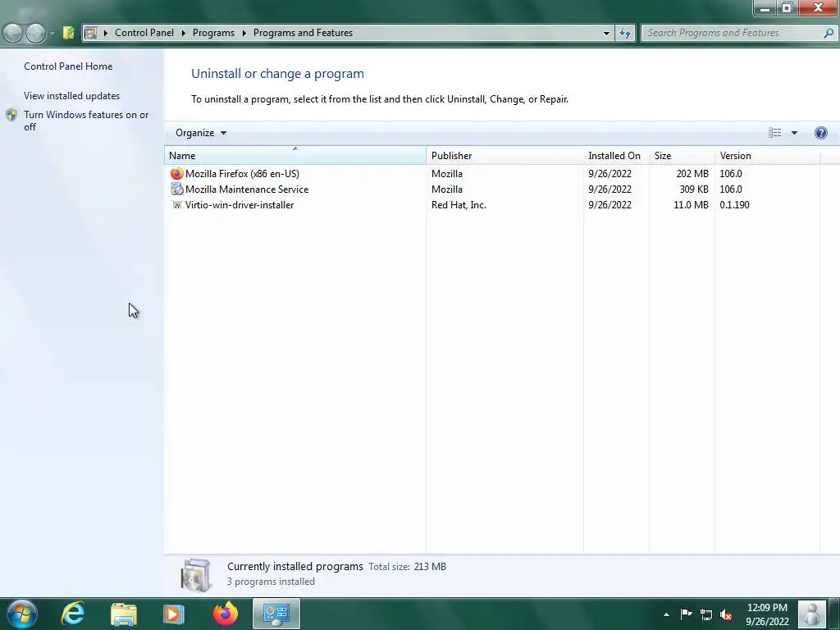Select the Control Panel breadcrumb
Viewport: 840px width, 630px height.
pos(144,33)
